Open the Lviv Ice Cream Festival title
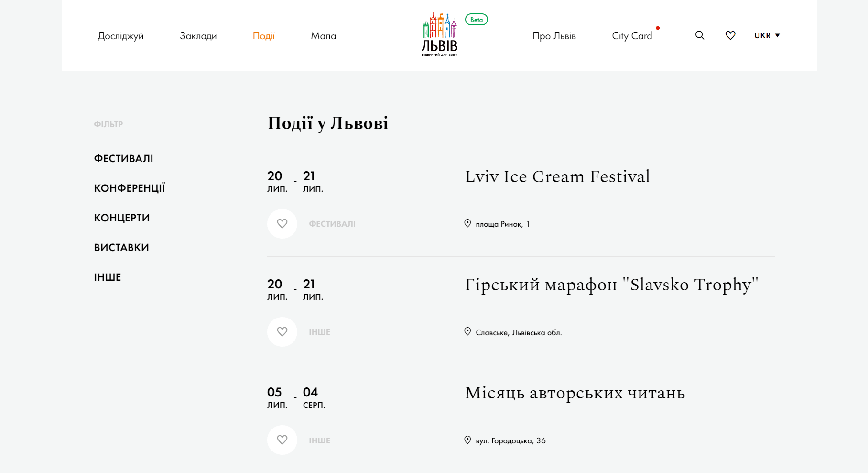Viewport: 868px width, 473px height. (x=557, y=176)
